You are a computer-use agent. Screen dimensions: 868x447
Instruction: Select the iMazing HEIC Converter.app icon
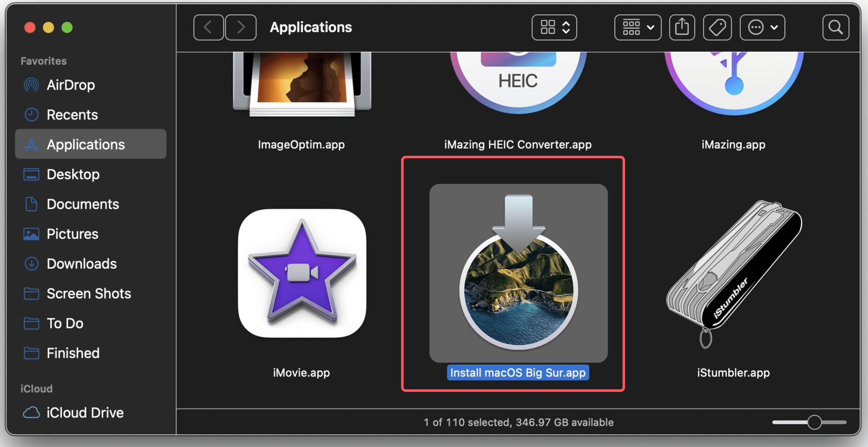[x=517, y=84]
